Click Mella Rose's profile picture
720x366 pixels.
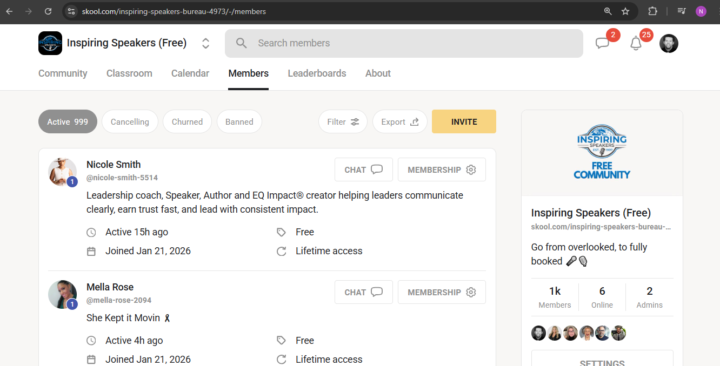(62, 294)
